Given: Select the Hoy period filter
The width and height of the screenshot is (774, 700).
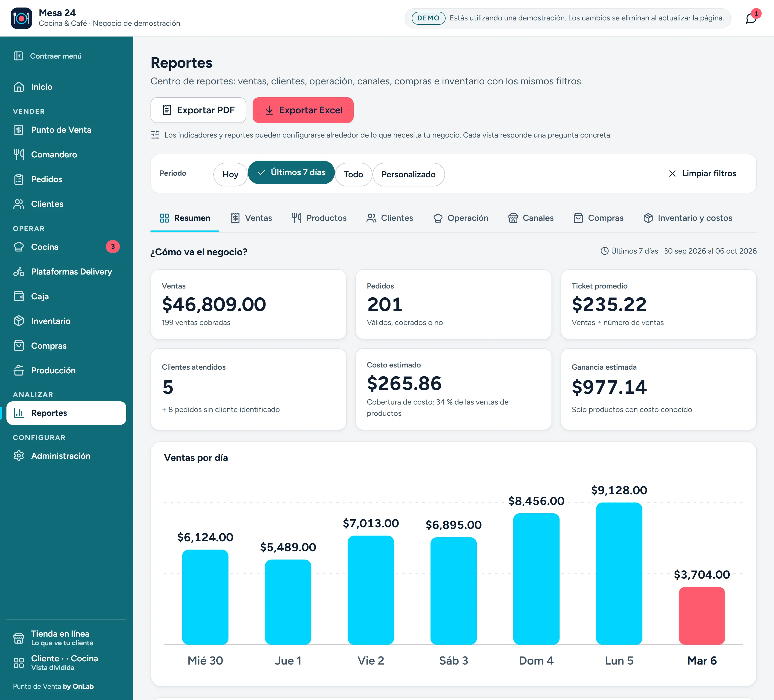Looking at the screenshot, I should [x=230, y=175].
